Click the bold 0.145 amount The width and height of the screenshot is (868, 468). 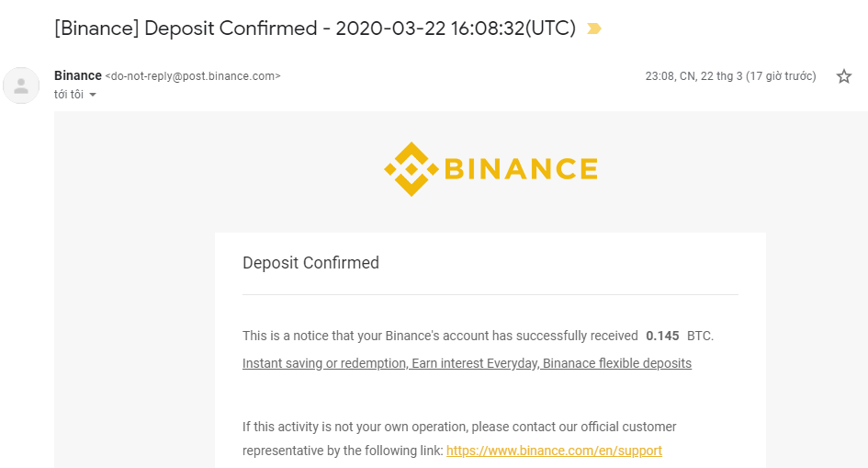662,336
